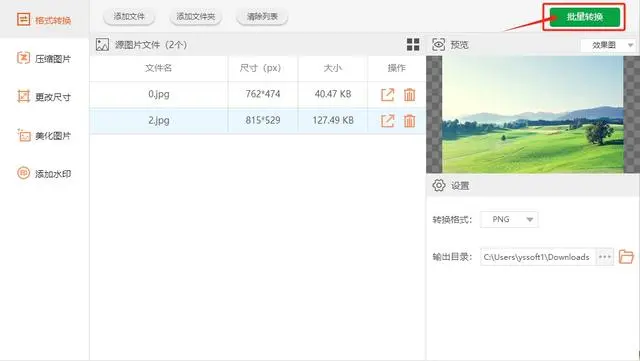Click the 大小 column header

point(333,68)
